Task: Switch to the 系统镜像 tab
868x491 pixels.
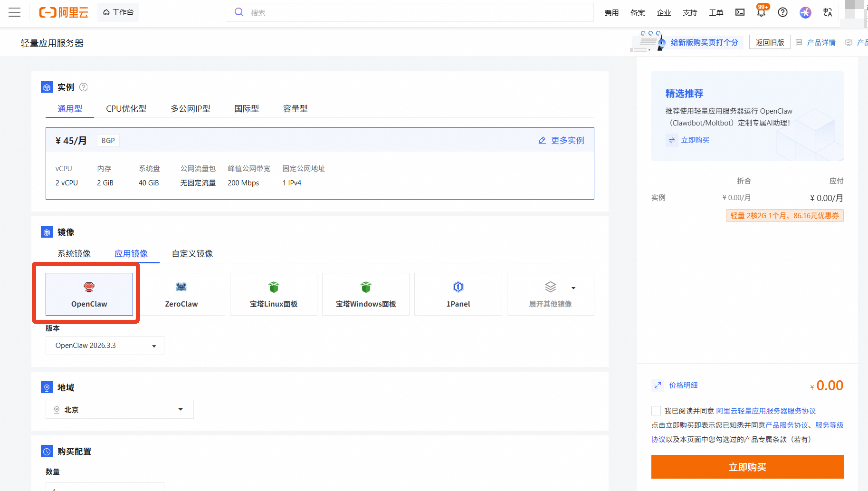Action: pyautogui.click(x=74, y=254)
